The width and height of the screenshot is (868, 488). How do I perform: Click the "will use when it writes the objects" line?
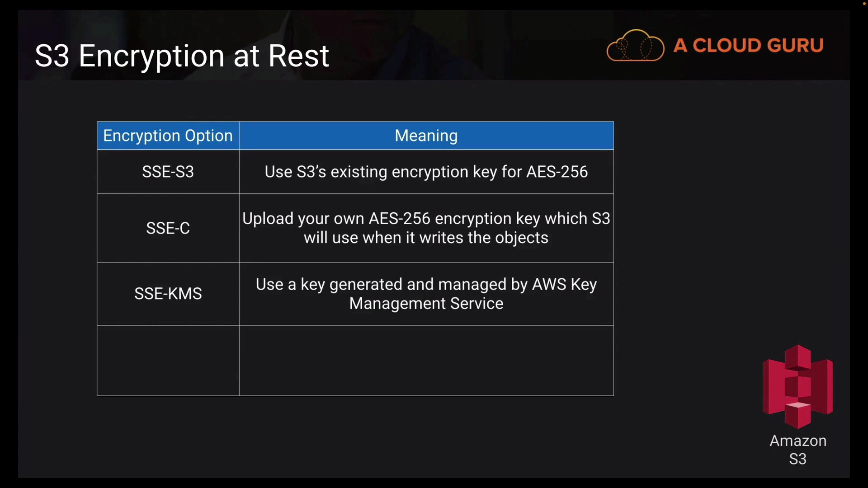[426, 238]
